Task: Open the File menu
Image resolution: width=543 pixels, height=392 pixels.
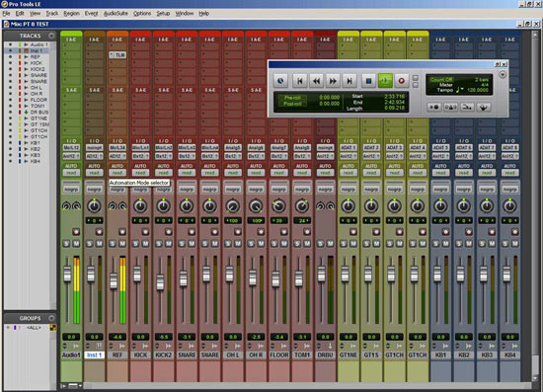Action: (6, 13)
